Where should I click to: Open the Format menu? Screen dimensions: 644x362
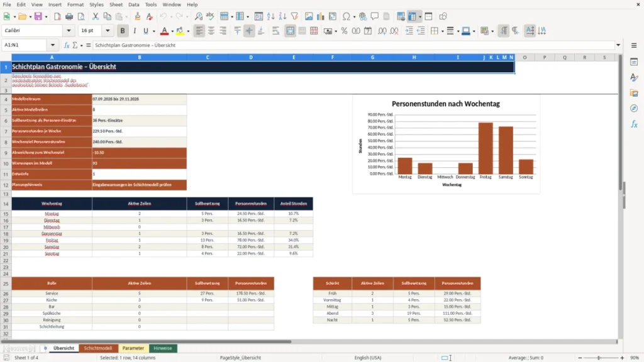pos(75,4)
